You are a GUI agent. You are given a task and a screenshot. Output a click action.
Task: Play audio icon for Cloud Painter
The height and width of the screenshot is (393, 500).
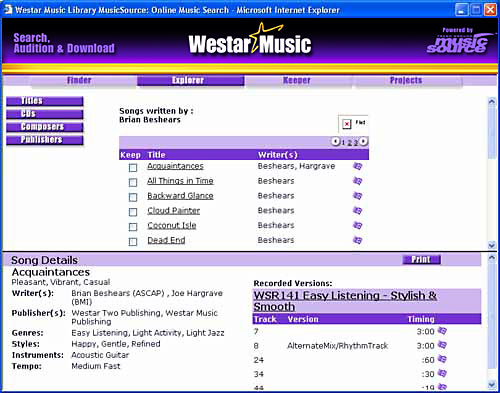(357, 210)
